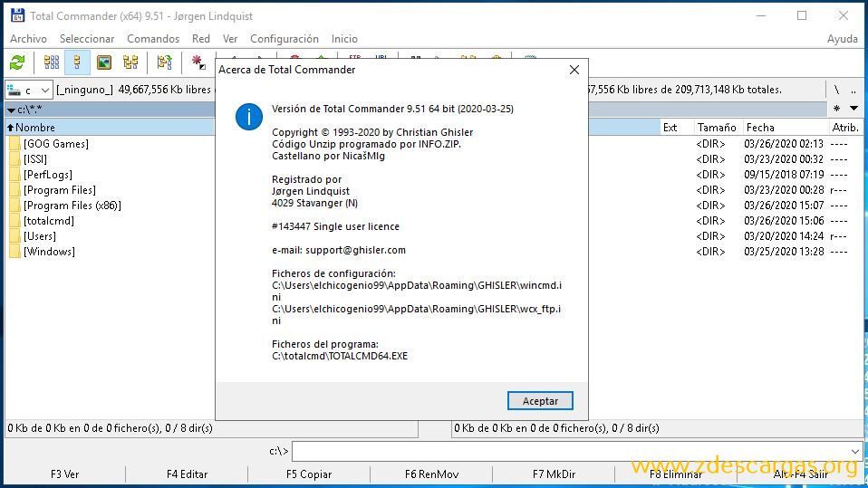Go to root with backslash button

click(836, 90)
